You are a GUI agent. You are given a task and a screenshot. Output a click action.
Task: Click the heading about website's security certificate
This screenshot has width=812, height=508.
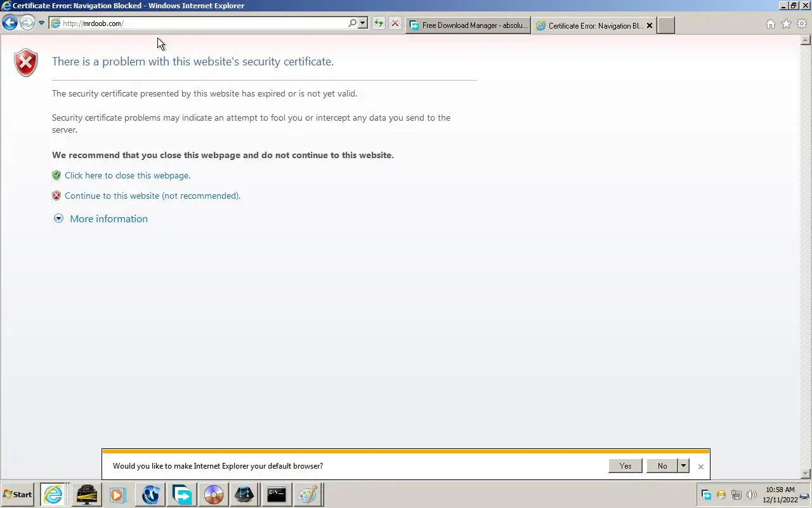click(x=193, y=62)
